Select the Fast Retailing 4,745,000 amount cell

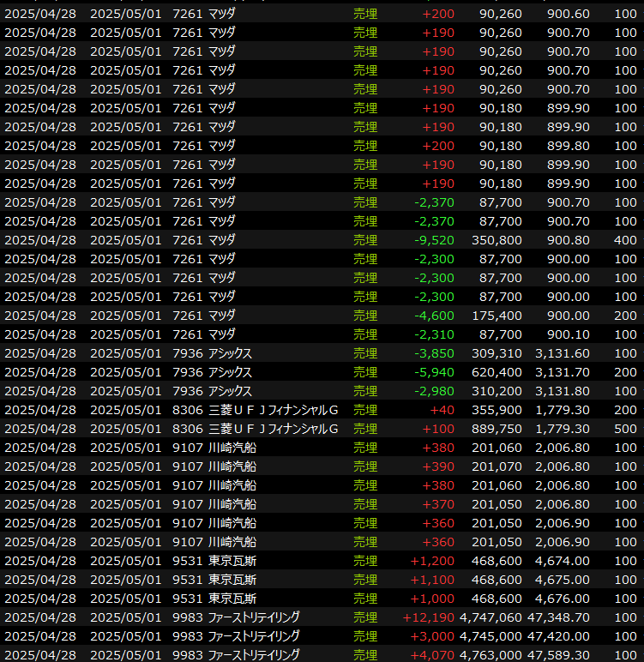[x=491, y=636]
